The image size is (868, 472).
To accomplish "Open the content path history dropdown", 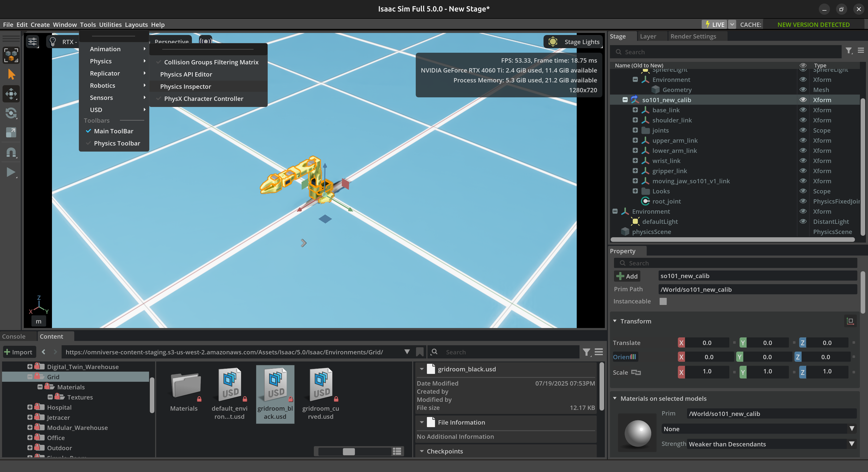I will coord(407,352).
